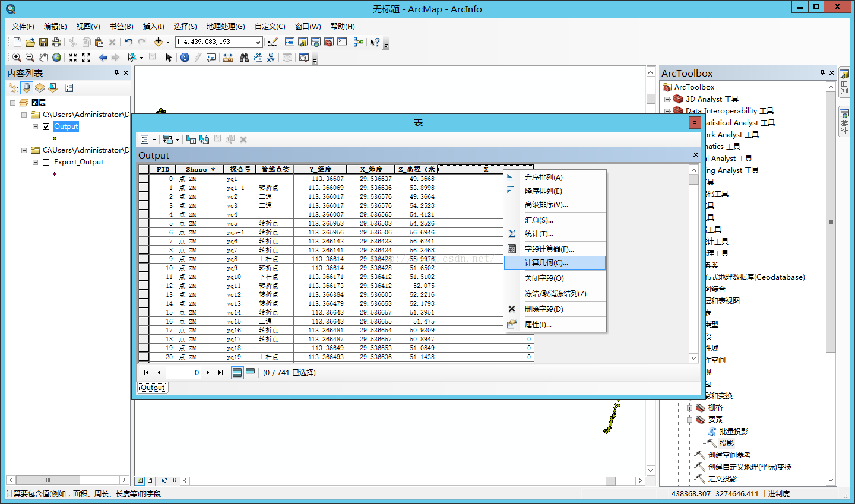Click the record number input field

[183, 372]
